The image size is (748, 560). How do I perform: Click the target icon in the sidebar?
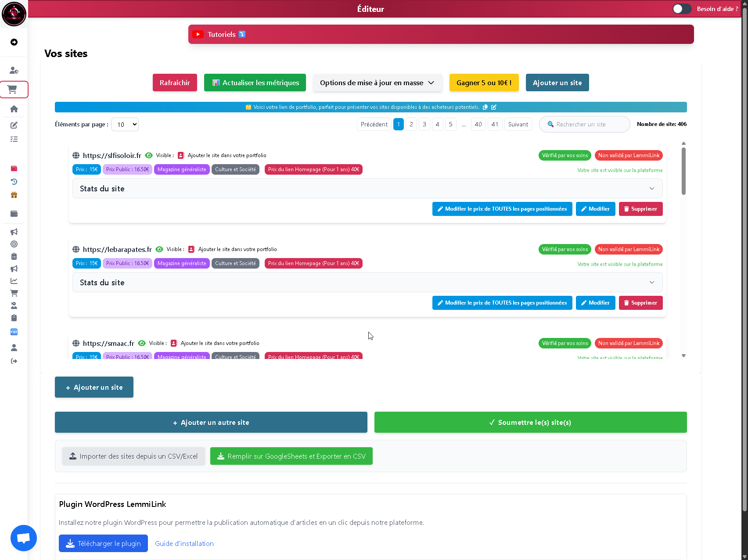[14, 244]
